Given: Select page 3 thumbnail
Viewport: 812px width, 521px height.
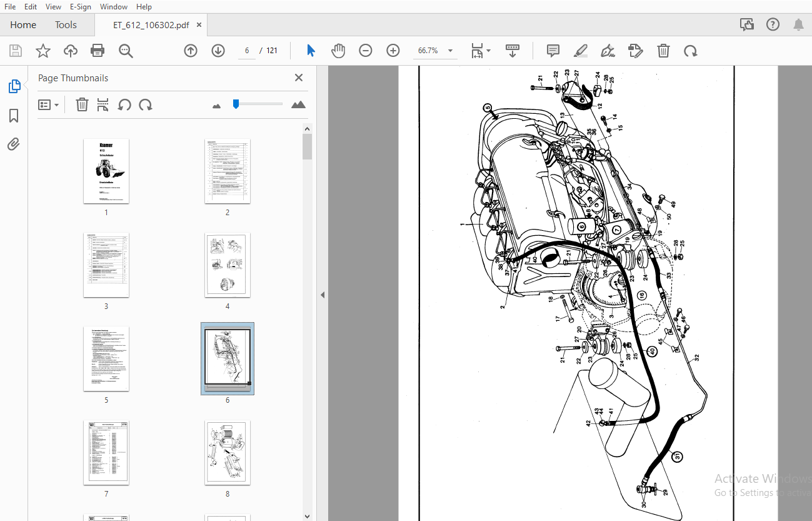Looking at the screenshot, I should 106,265.
